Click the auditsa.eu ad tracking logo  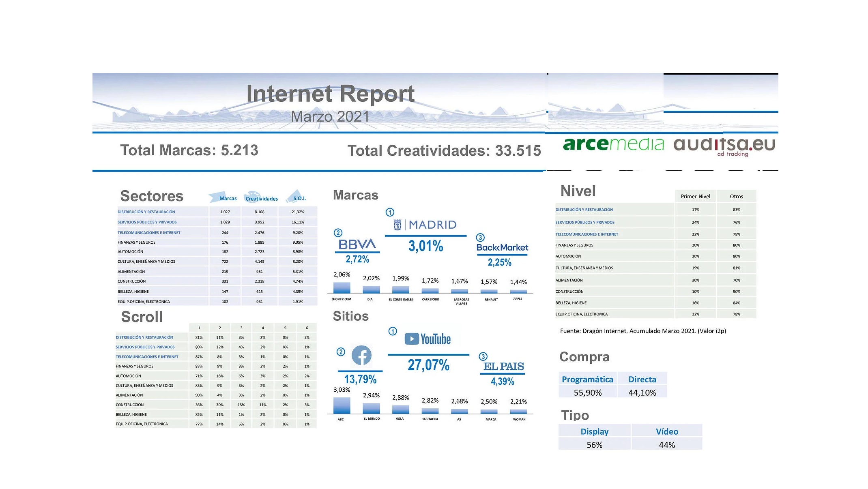(724, 146)
